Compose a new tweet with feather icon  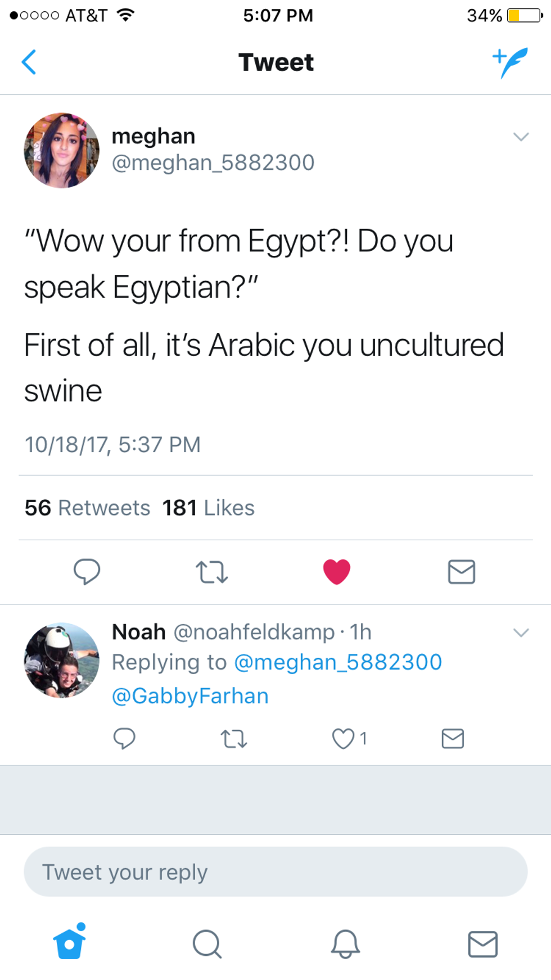(511, 62)
